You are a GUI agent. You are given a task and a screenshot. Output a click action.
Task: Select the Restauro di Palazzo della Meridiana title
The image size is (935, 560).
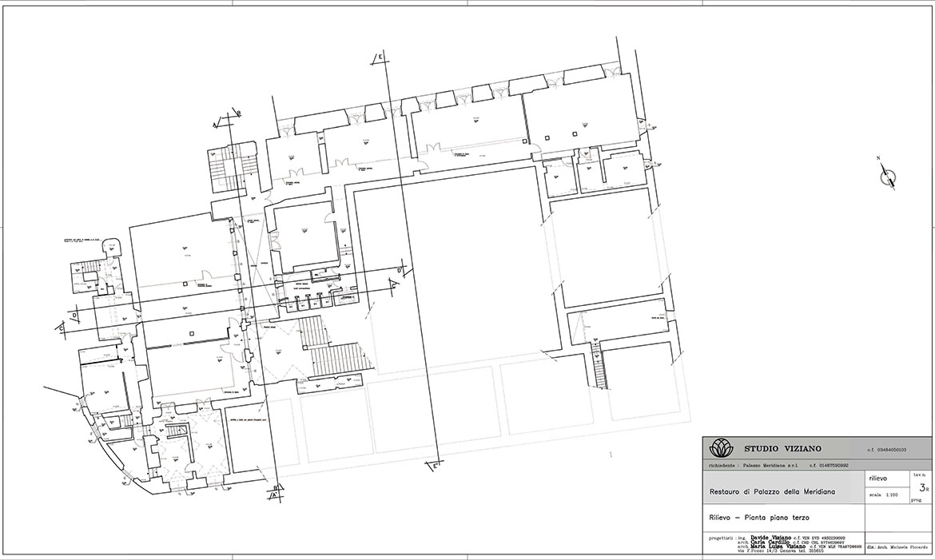[x=772, y=491]
